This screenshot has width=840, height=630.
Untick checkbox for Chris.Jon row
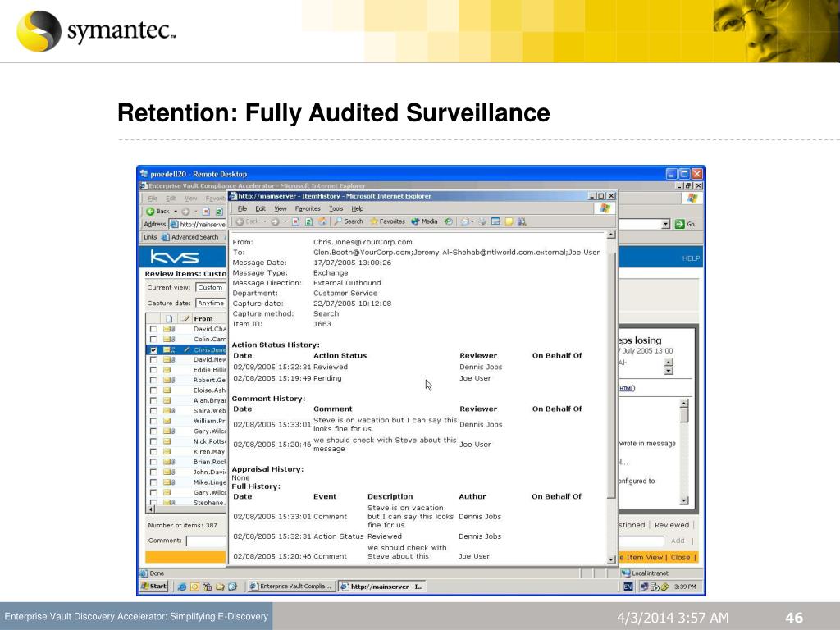point(153,349)
